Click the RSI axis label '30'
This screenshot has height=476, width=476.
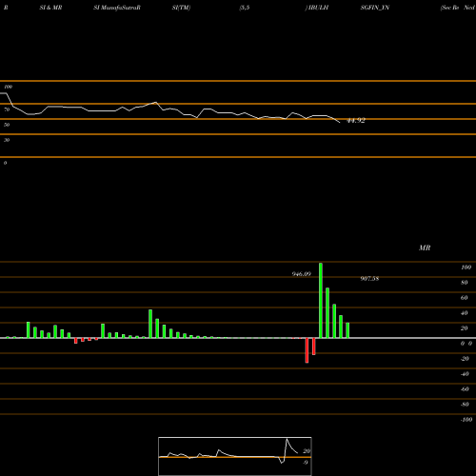(x=7, y=140)
